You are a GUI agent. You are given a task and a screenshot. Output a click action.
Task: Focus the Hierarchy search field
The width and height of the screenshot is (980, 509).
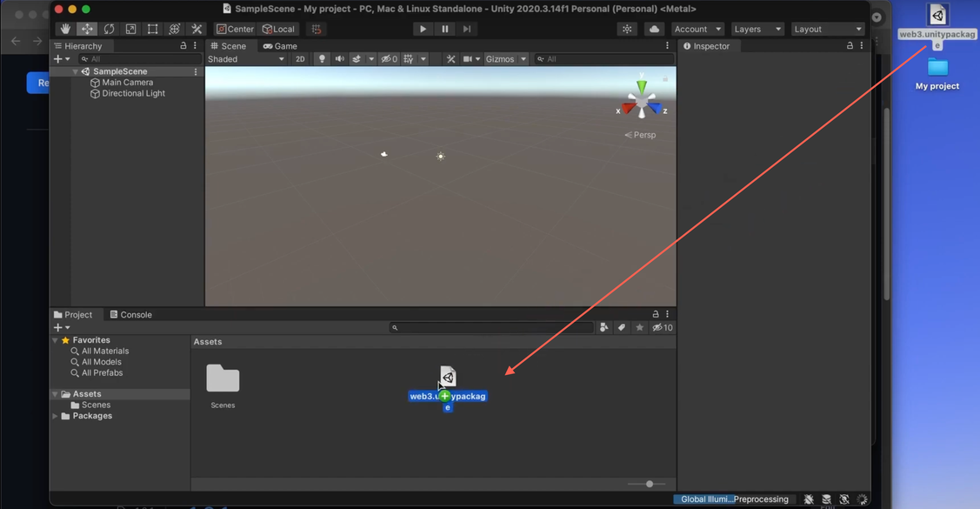[140, 59]
